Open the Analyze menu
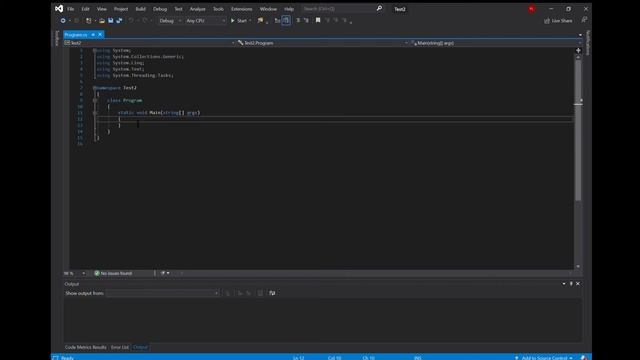Screen dimensions: 640x360 click(198, 9)
